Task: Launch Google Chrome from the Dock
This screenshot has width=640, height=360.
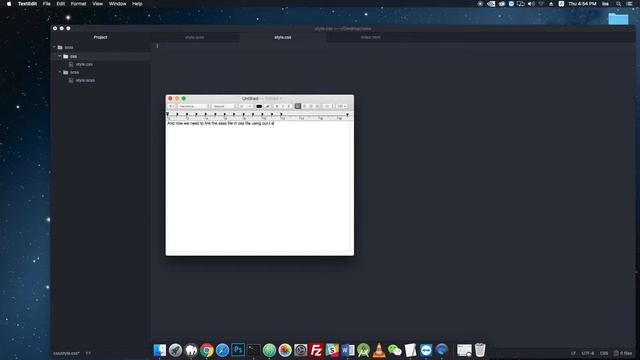Action: pos(207,350)
